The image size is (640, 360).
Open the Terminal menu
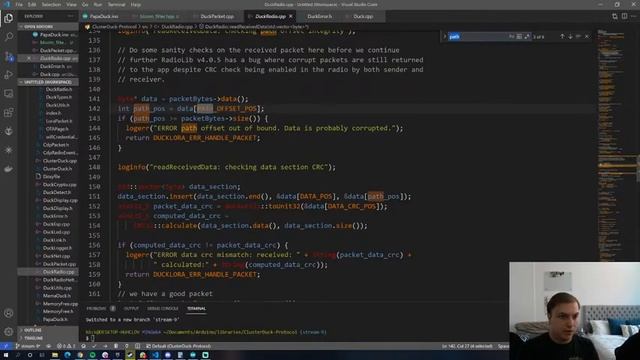[x=116, y=4]
